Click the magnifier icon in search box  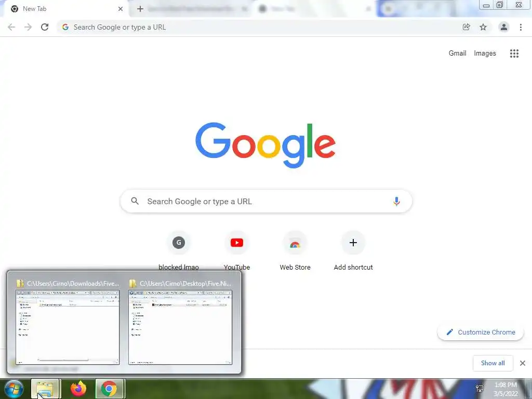click(135, 201)
